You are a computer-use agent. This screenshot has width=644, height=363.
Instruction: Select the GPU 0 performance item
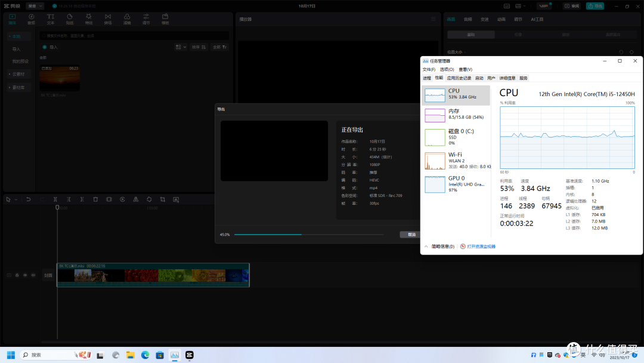pos(456,184)
